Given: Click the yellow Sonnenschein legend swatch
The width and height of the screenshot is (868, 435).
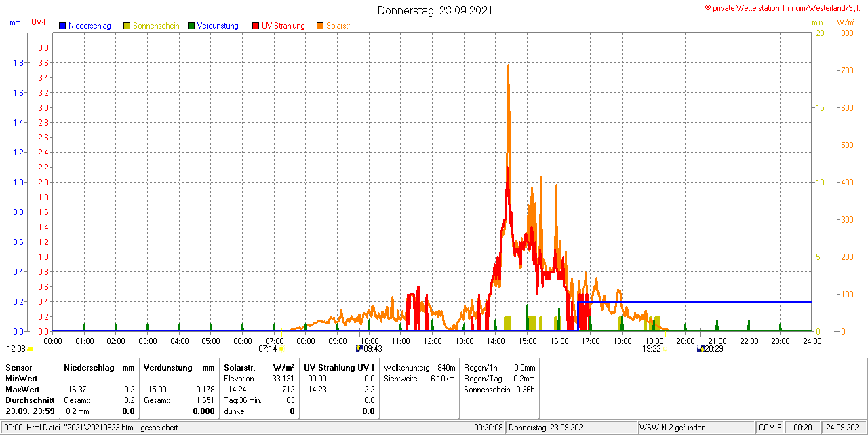Looking at the screenshot, I should pyautogui.click(x=127, y=26).
